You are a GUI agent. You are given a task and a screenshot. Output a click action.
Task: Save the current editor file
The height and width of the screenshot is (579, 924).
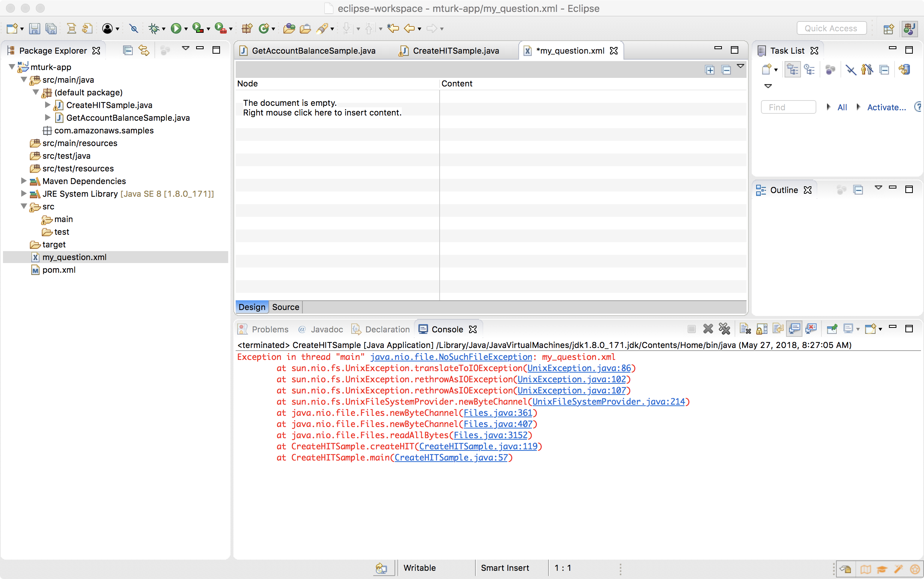point(35,28)
